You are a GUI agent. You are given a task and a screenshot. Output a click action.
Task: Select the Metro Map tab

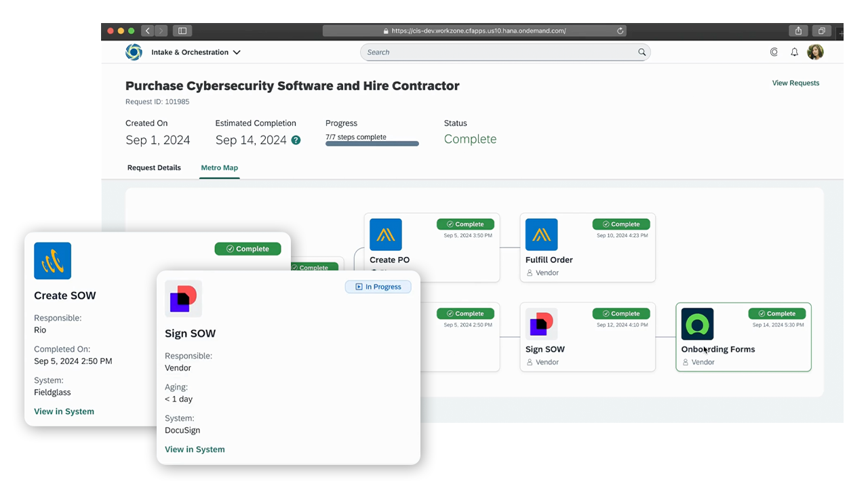[x=219, y=168]
